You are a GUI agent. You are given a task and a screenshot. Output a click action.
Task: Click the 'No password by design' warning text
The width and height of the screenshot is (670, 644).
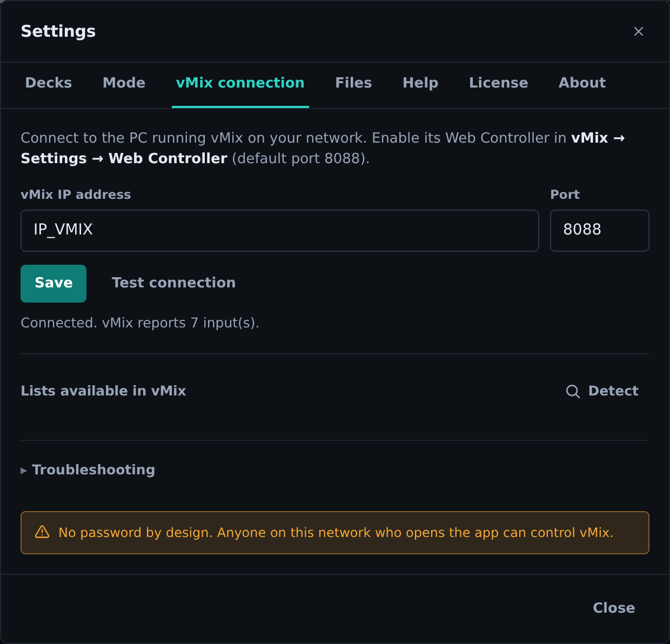coord(336,533)
